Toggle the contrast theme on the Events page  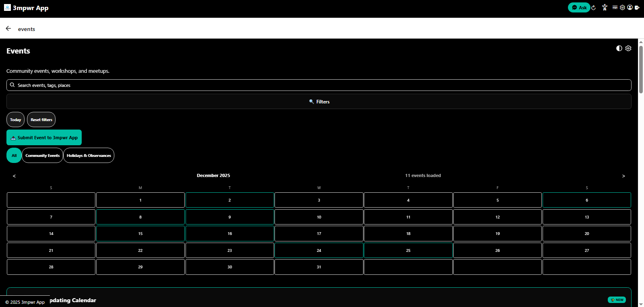[x=619, y=48]
